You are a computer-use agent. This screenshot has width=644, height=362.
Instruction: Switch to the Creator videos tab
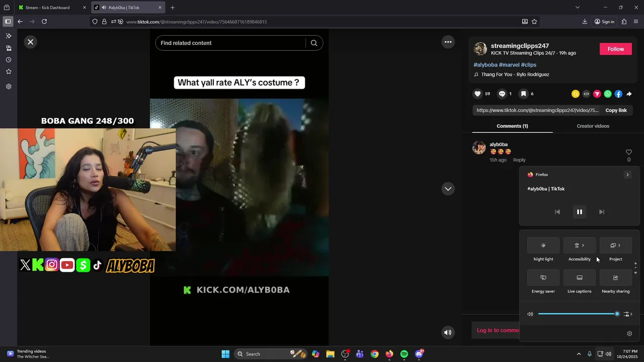[593, 126]
